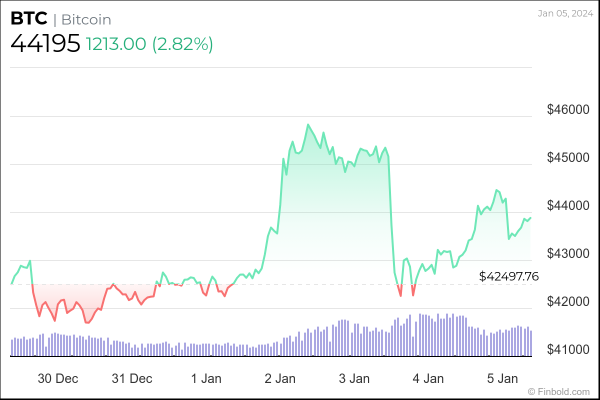The image size is (600, 400).
Task: Click the $41000 y-axis label
Action: tap(565, 349)
